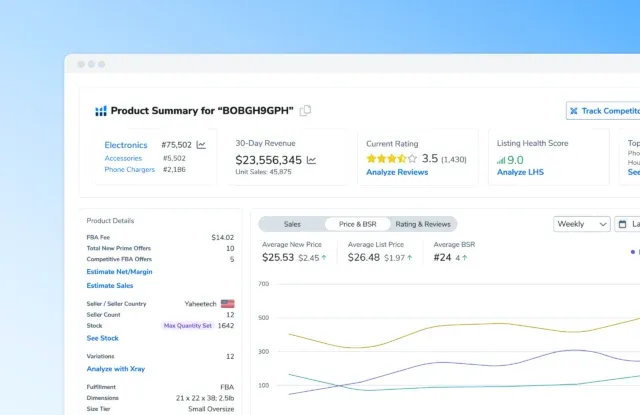Click the Listing Health Score signal icon
Image resolution: width=640 pixels, height=415 pixels.
tap(501, 160)
